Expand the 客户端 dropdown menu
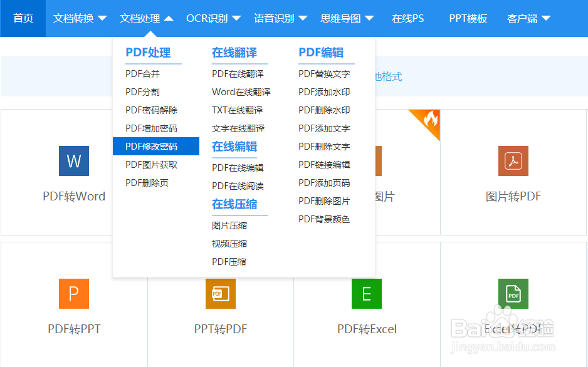The image size is (588, 367). tap(528, 18)
